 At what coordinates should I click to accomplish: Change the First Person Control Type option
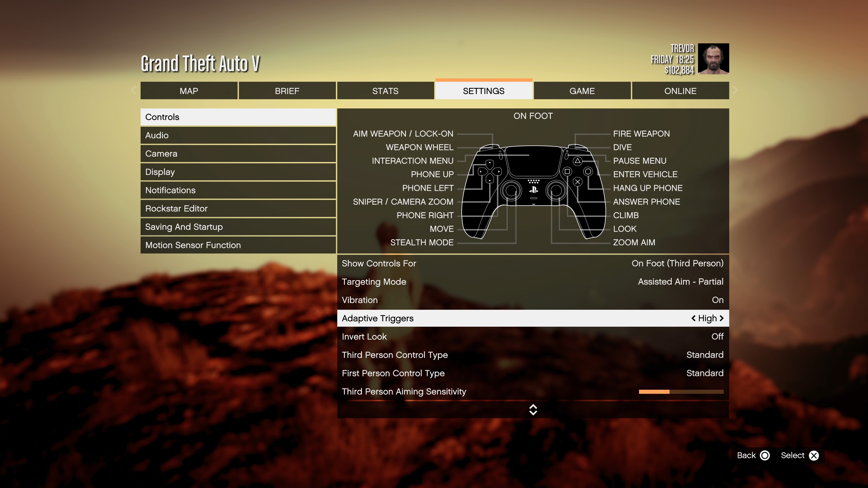pos(533,373)
